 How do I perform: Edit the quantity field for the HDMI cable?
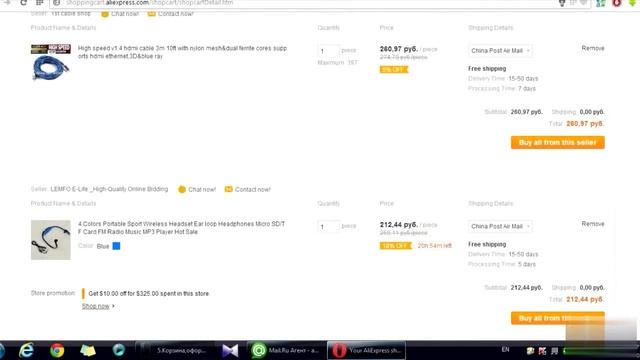click(x=328, y=51)
